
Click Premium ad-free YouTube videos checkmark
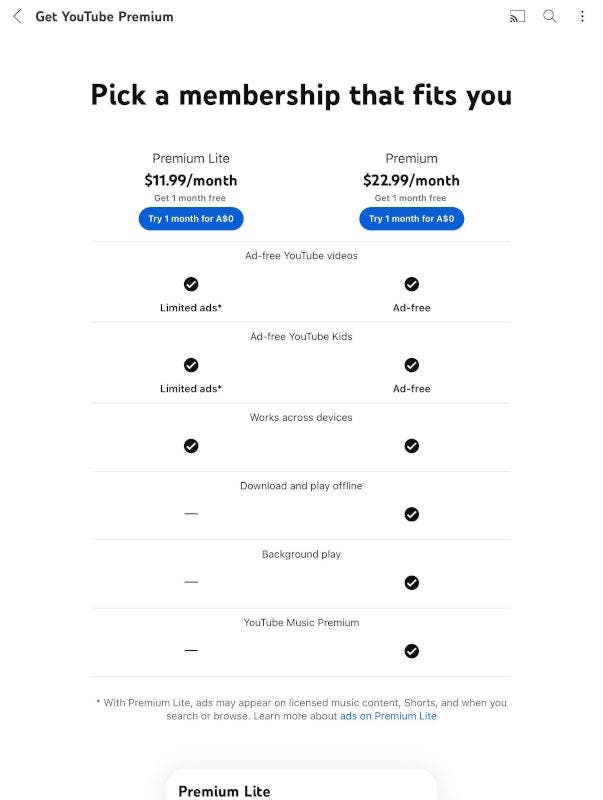coord(411,284)
